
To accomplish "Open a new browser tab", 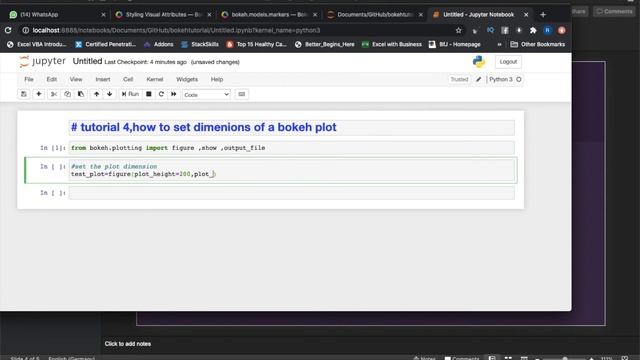I will pos(543,15).
